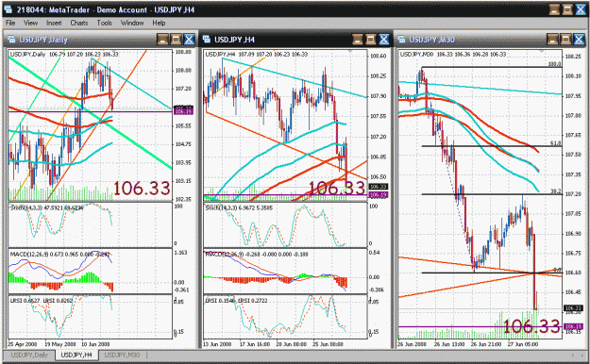Click the USDJPY,M30 chart window icon
Image resolution: width=590 pixels, height=364 pixels.
tap(401, 40)
